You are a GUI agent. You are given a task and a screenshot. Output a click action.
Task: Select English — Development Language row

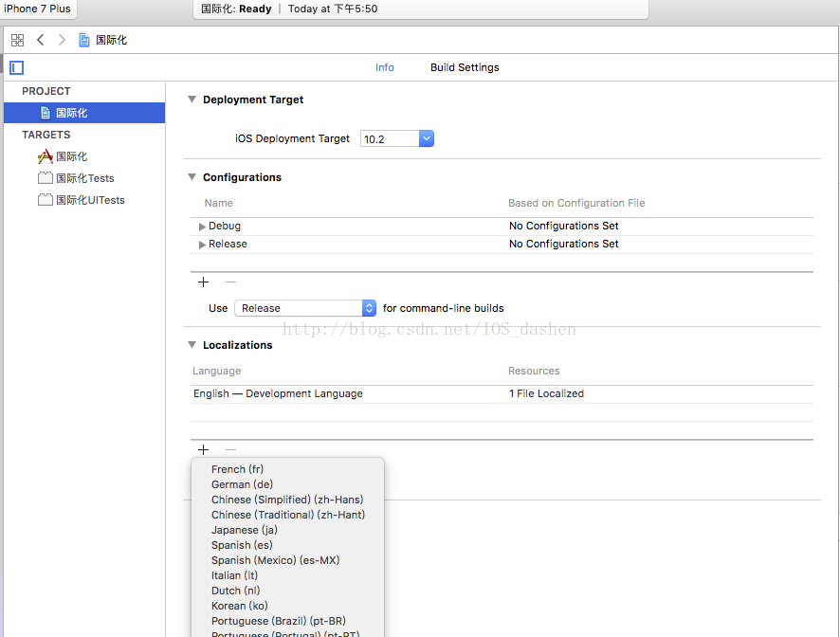[502, 393]
